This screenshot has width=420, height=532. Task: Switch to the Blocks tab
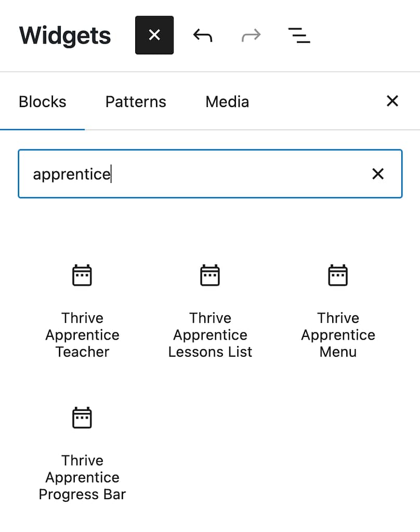43,101
